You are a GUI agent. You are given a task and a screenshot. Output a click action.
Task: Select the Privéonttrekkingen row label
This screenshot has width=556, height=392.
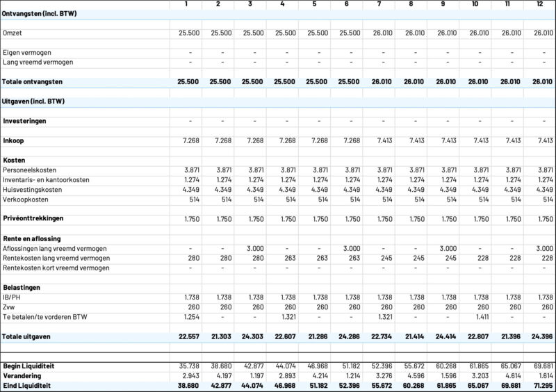pyautogui.click(x=32, y=218)
